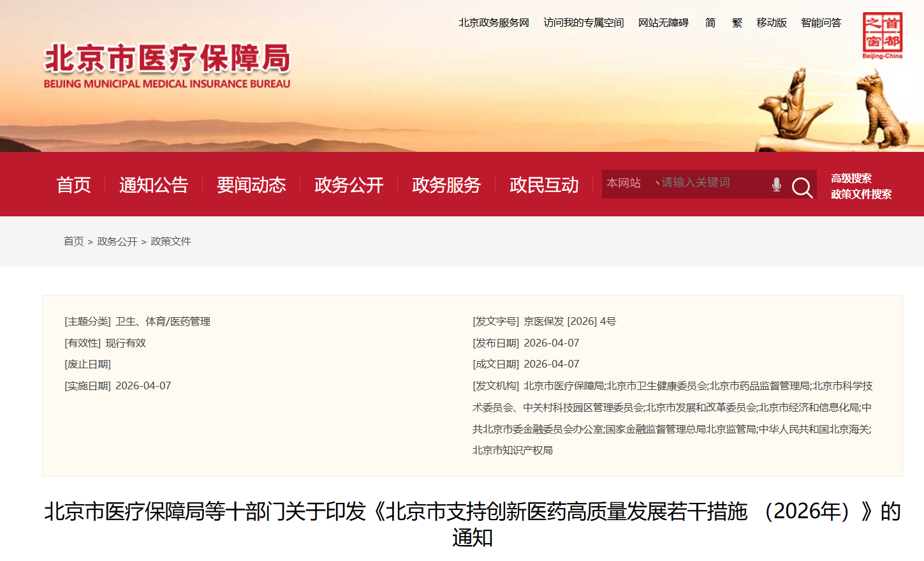Select 要闻动态 in the navigation bar
This screenshot has width=924, height=561.
[251, 185]
